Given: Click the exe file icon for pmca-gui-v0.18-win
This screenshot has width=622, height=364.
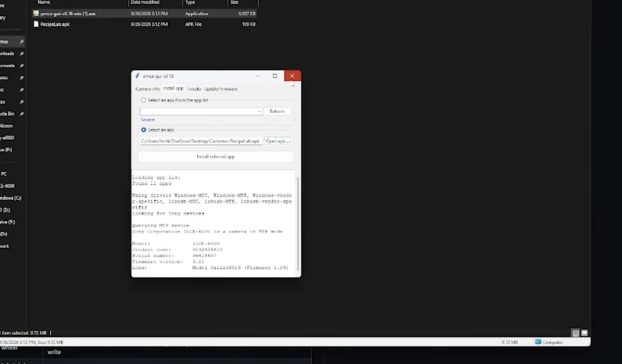Looking at the screenshot, I should [36, 13].
